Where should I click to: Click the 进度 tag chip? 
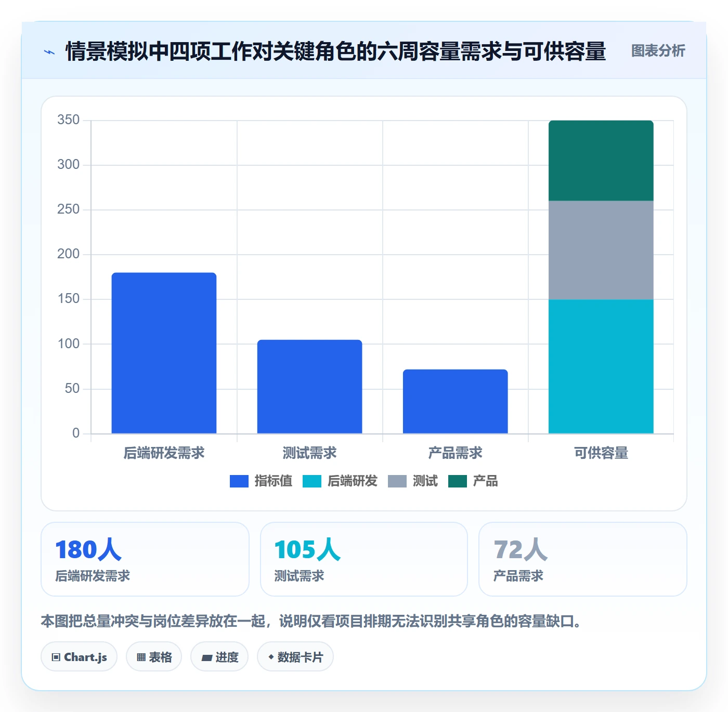pyautogui.click(x=219, y=657)
